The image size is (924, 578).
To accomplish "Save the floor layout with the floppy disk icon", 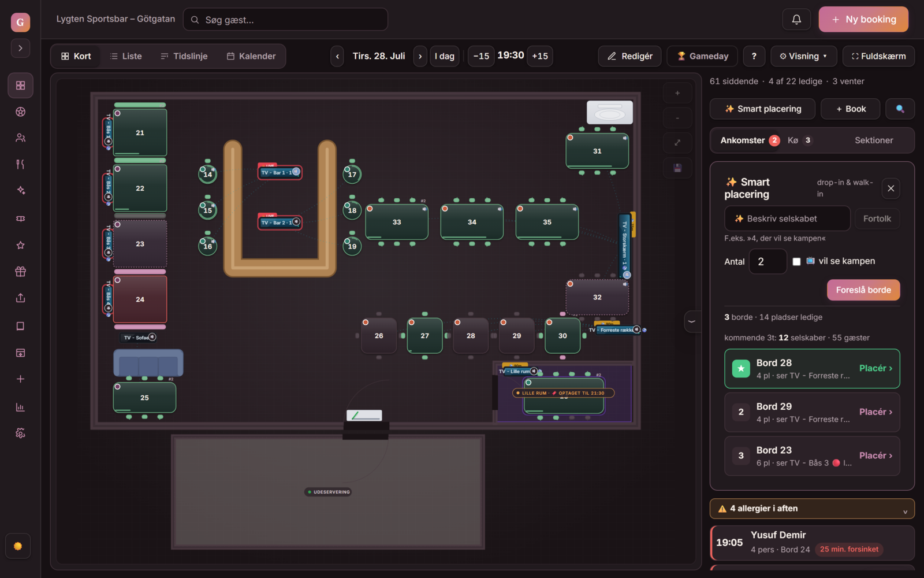I will pos(677,168).
